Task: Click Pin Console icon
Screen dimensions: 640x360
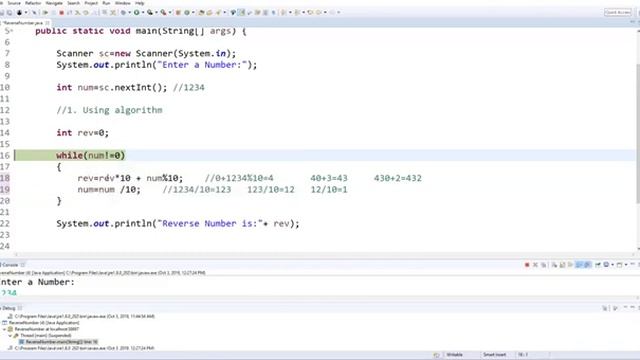Action: click(x=598, y=265)
